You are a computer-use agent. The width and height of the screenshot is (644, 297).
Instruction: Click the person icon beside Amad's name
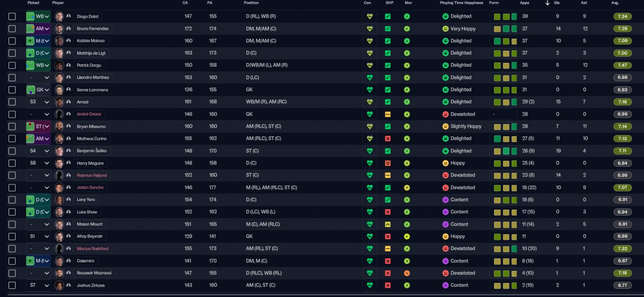point(68,102)
